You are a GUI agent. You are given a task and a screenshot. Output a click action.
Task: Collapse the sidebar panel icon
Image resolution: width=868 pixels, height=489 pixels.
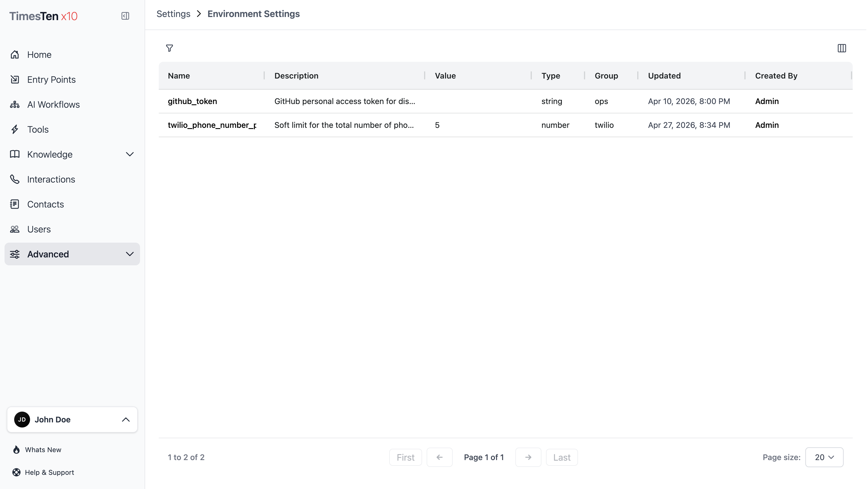(125, 16)
